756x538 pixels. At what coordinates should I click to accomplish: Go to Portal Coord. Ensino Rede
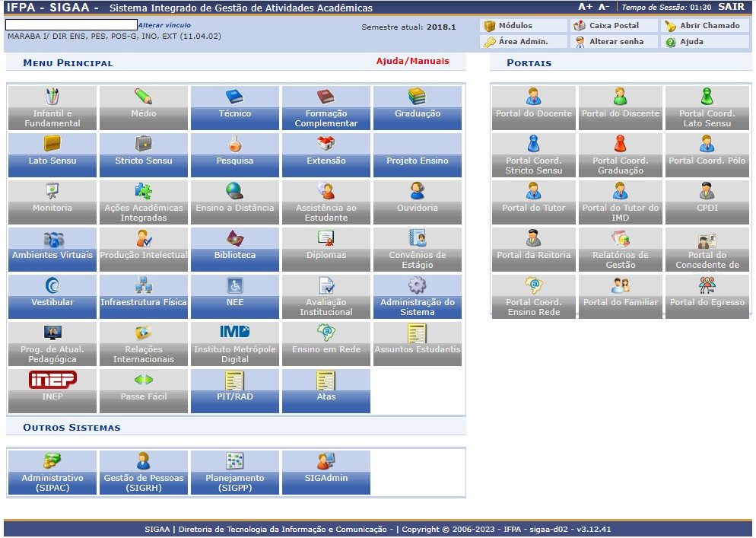(x=534, y=297)
